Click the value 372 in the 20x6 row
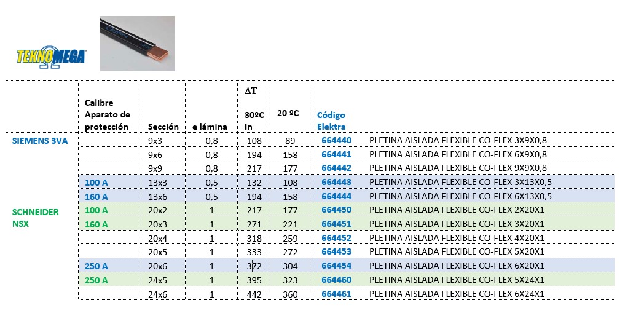 point(254,266)
